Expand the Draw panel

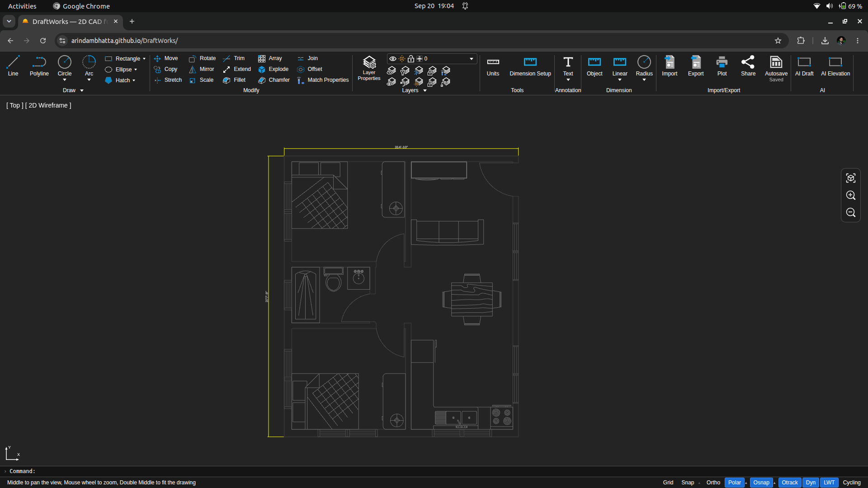pos(82,90)
